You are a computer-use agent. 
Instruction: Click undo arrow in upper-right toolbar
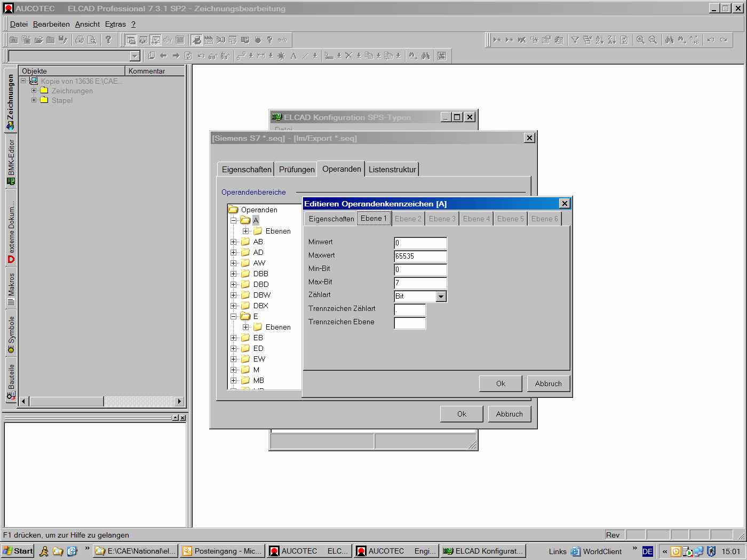711,40
